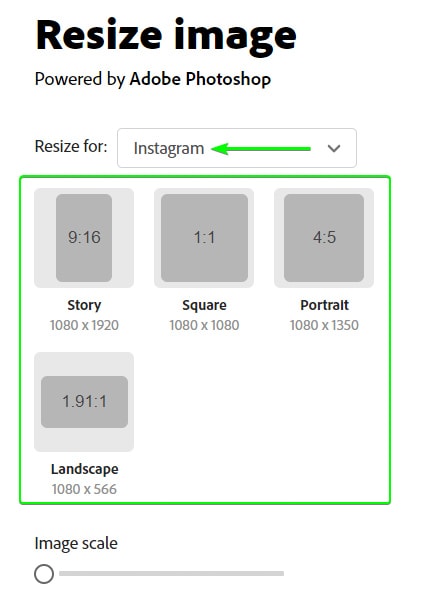
Task: Click the 1080 x 1080 dimensions text
Action: tap(204, 325)
